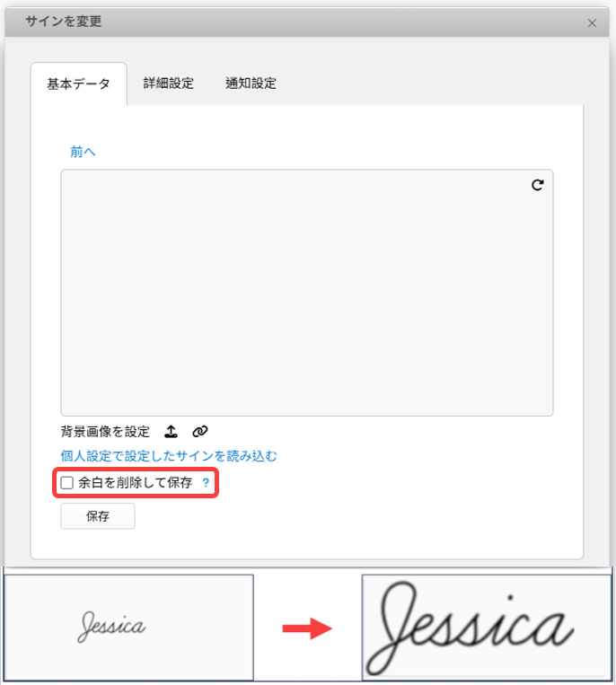Select the 基本データ tab

[79, 83]
